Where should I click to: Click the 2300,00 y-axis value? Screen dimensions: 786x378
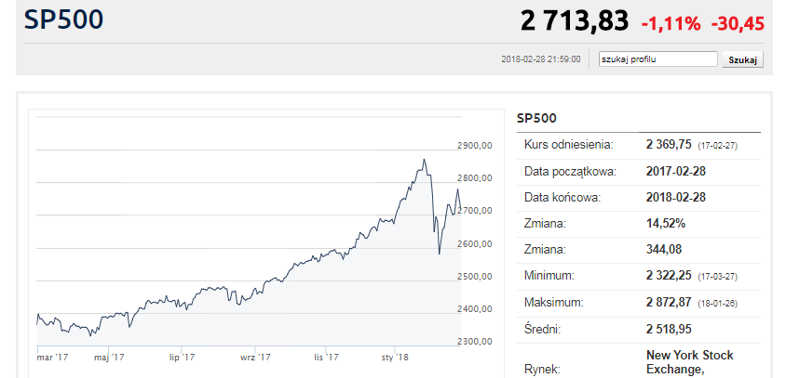point(475,342)
